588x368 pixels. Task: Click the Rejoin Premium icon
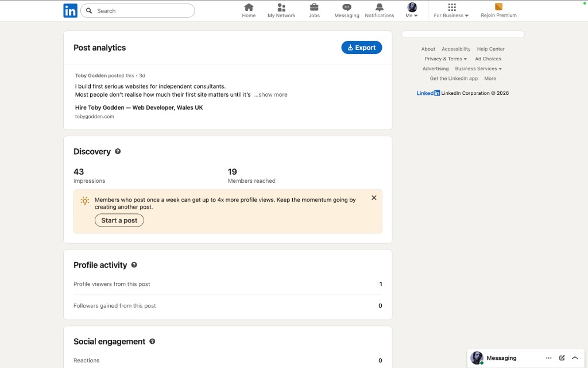(x=498, y=7)
